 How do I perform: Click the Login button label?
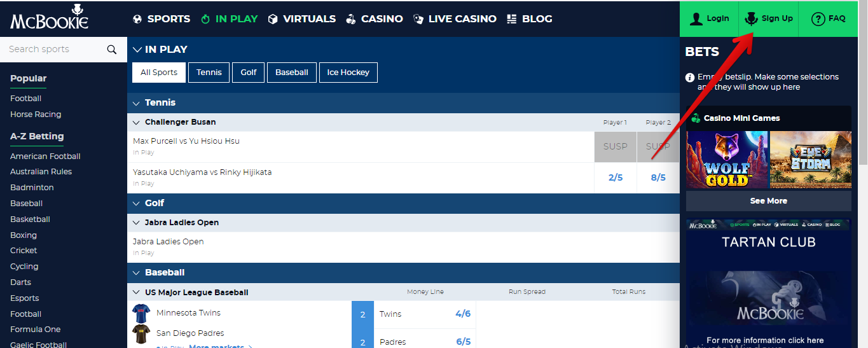[x=718, y=18]
